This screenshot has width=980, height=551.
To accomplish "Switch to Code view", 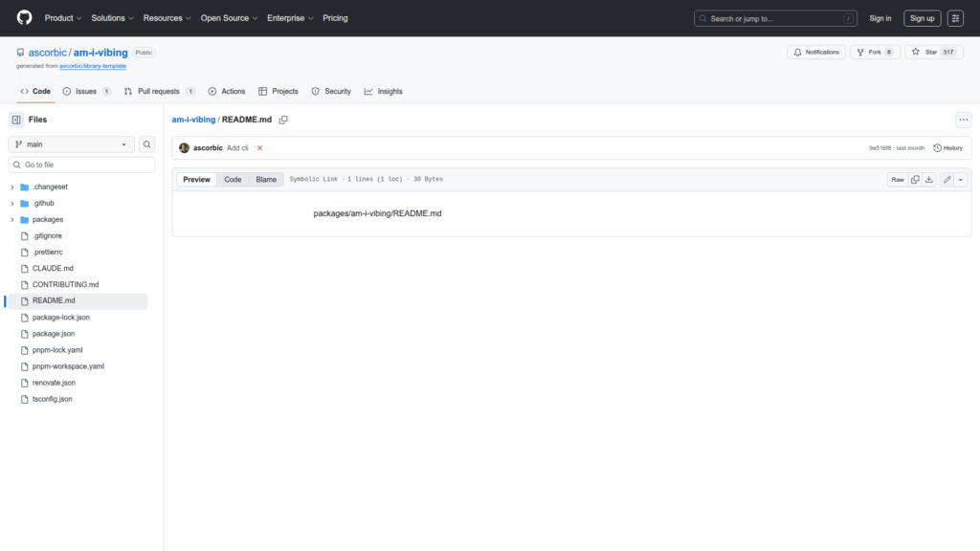I will tap(233, 180).
